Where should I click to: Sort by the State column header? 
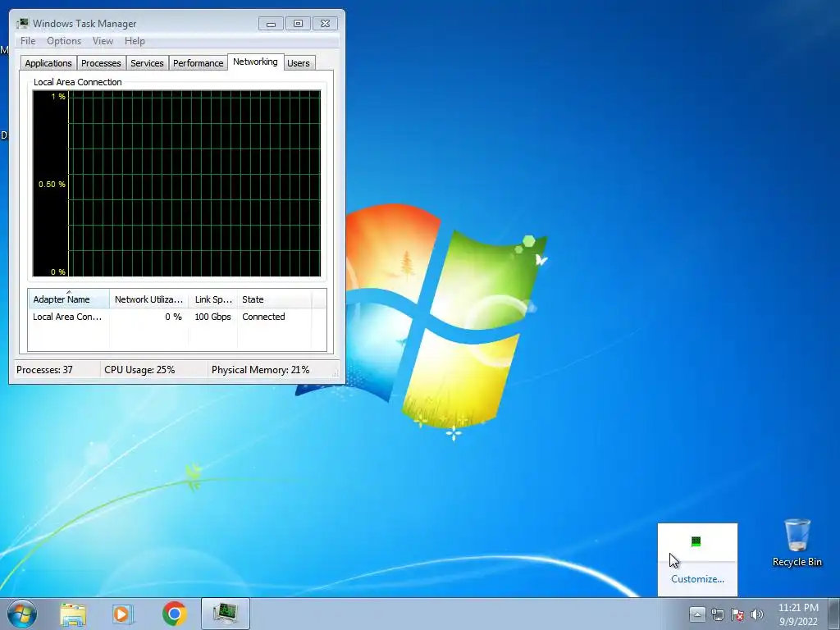pos(274,299)
